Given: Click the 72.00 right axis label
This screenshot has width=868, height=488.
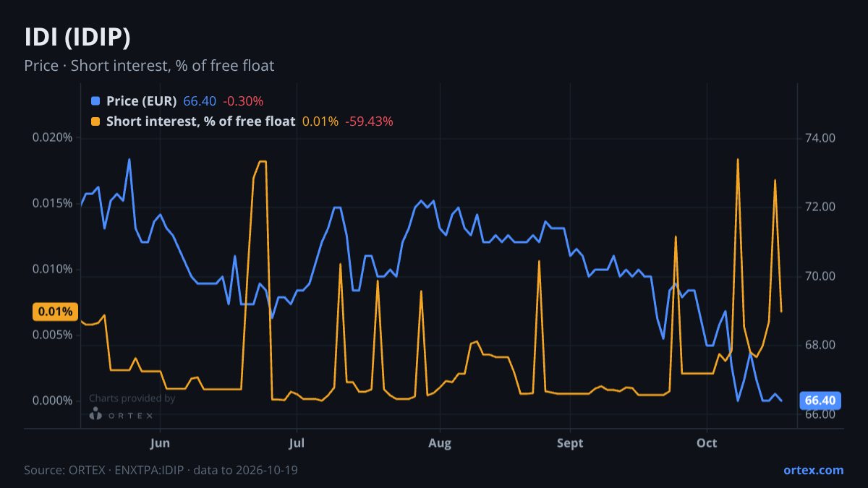Looking at the screenshot, I should (820, 207).
